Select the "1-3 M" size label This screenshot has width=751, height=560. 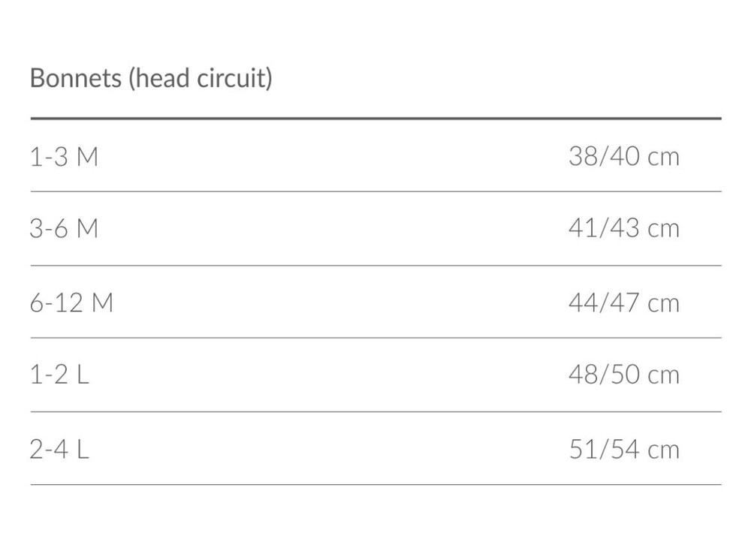pyautogui.click(x=64, y=157)
